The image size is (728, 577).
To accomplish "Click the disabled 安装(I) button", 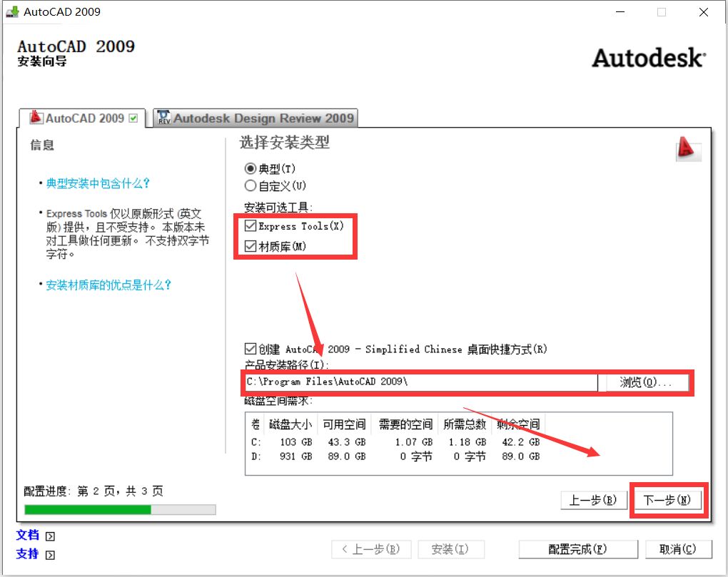I will point(451,550).
